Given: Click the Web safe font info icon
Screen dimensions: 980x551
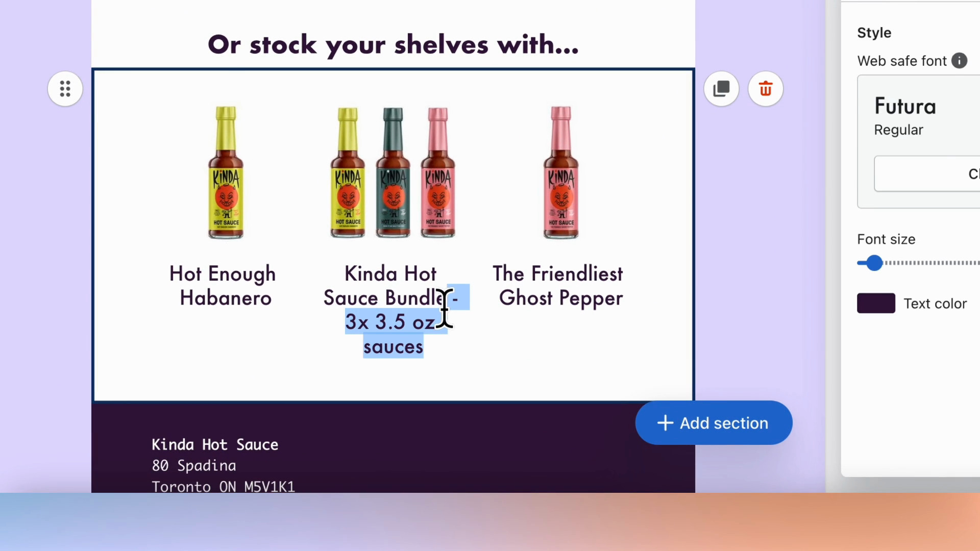Looking at the screenshot, I should click(x=959, y=61).
